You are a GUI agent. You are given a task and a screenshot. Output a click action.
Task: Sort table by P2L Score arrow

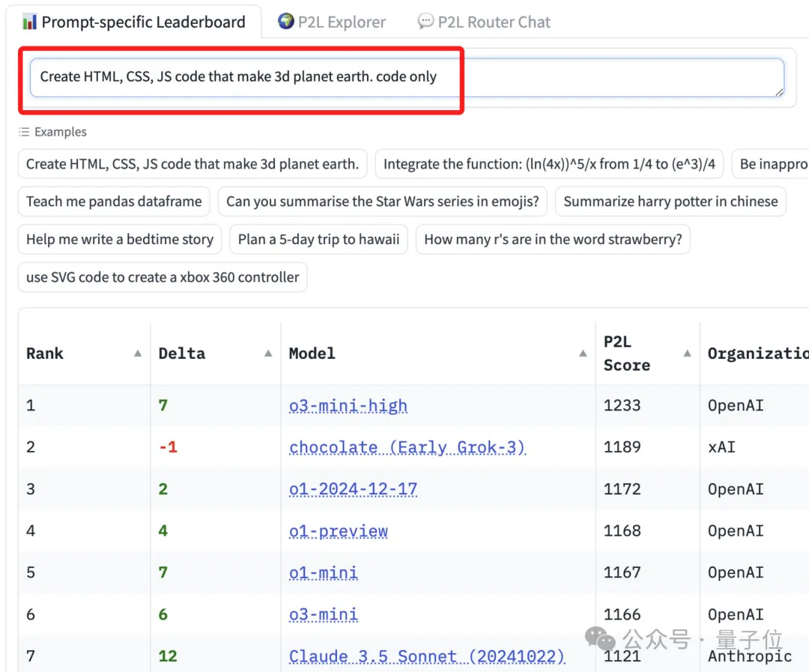tap(687, 354)
